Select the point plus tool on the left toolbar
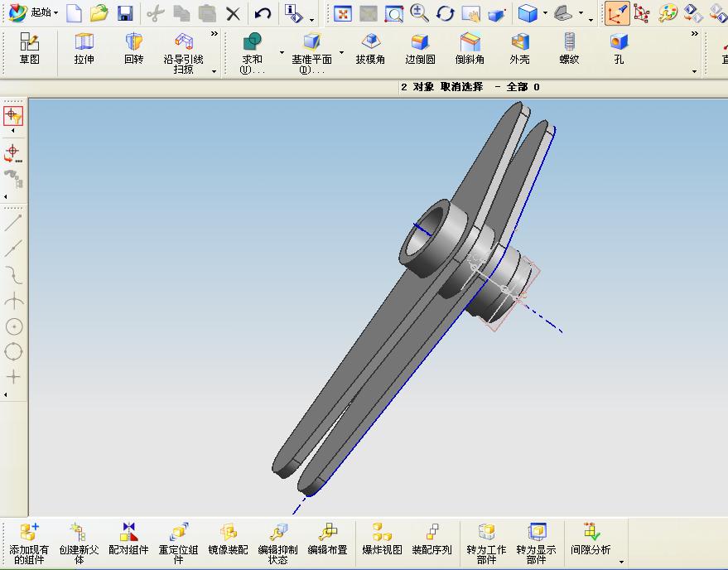This screenshot has height=570, width=728. (13, 376)
